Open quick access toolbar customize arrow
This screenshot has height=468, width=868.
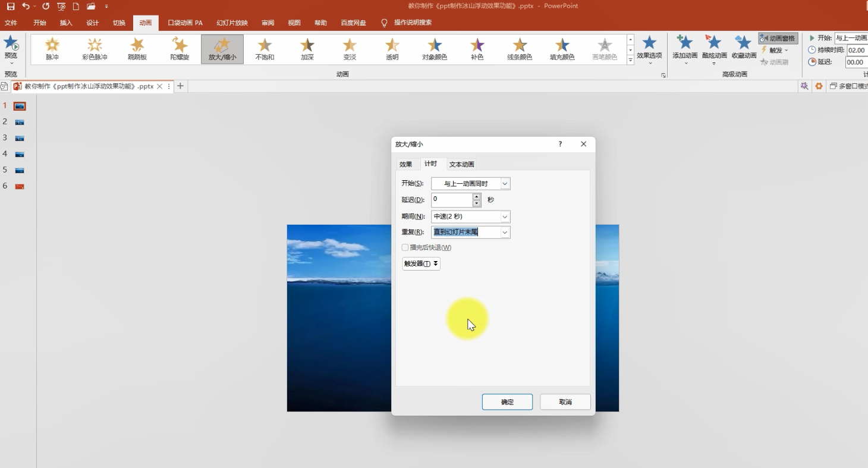click(106, 6)
